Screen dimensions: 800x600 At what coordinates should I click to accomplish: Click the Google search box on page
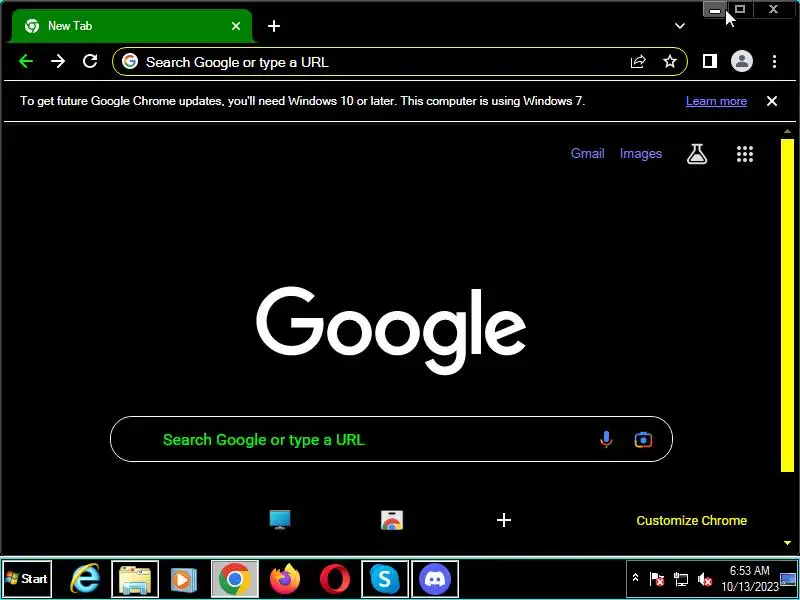pyautogui.click(x=391, y=439)
